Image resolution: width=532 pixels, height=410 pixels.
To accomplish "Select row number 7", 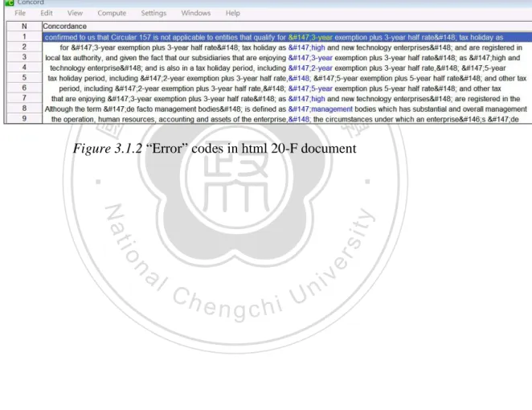I will [x=24, y=98].
